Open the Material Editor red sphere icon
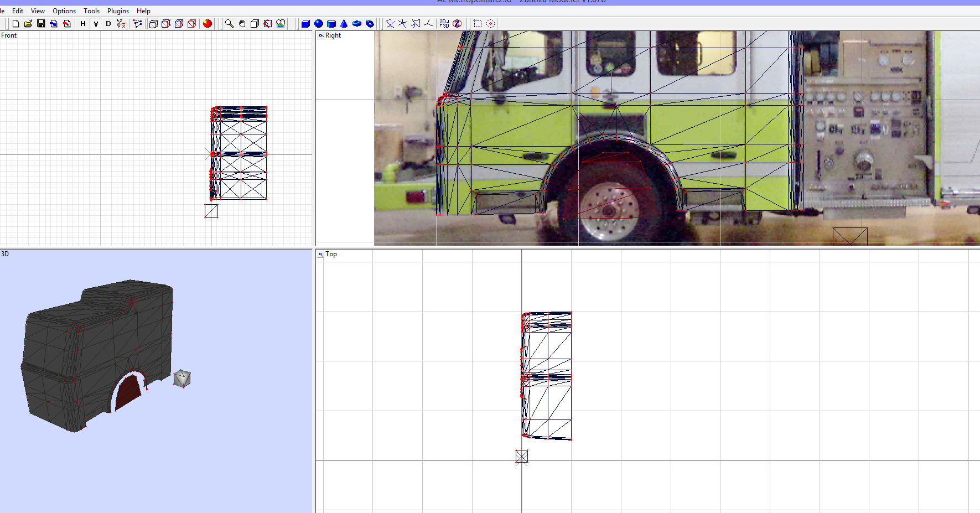 (207, 24)
